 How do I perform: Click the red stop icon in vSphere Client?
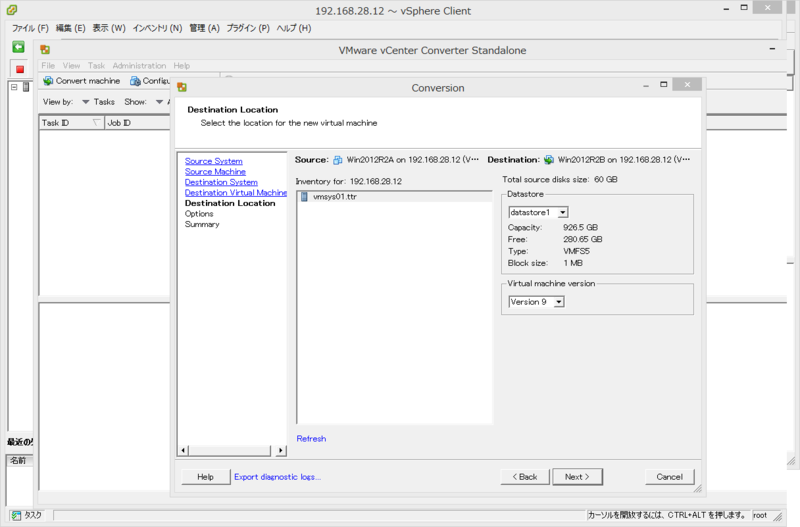pos(20,69)
